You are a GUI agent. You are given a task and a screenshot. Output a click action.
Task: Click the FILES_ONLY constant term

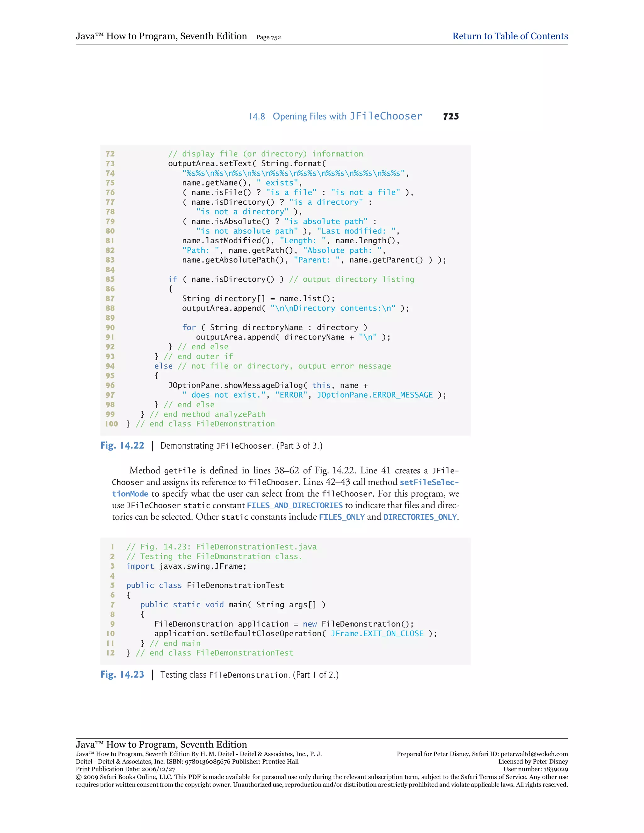[341, 517]
